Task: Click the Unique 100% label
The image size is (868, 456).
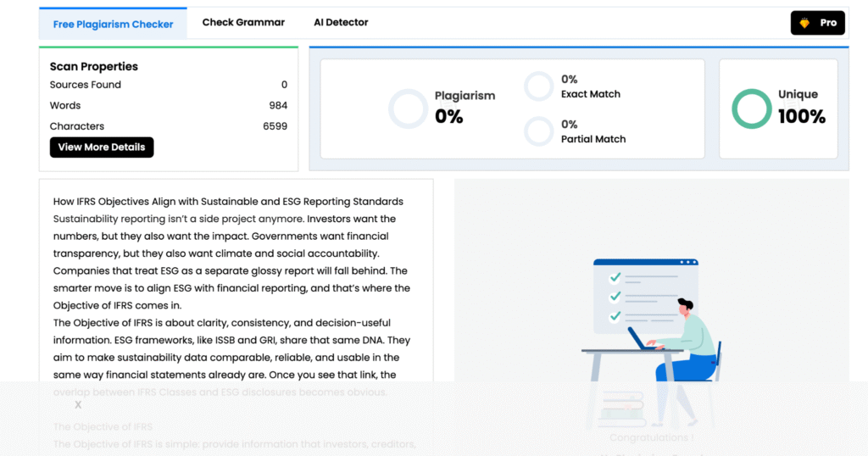Action: coord(801,108)
